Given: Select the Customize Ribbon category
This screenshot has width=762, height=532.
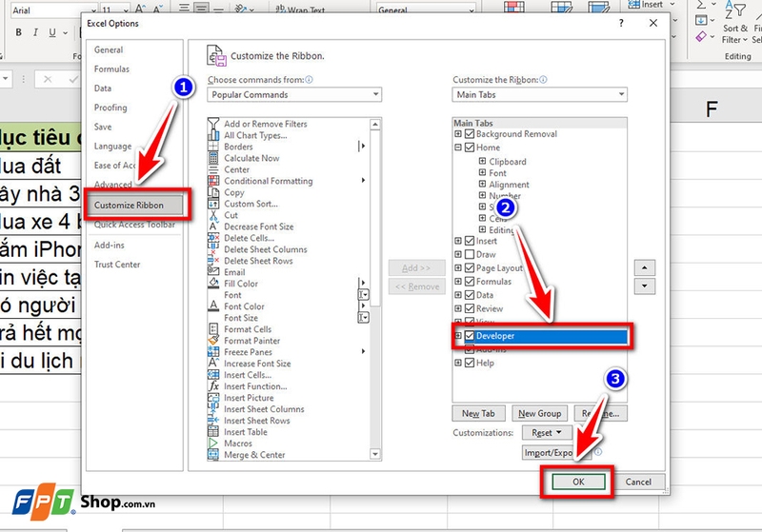Looking at the screenshot, I should [134, 205].
